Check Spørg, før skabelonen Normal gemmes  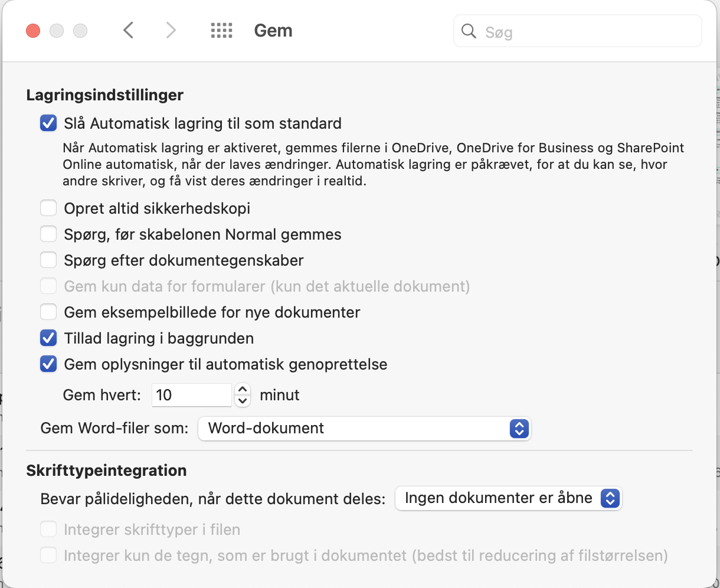point(48,234)
